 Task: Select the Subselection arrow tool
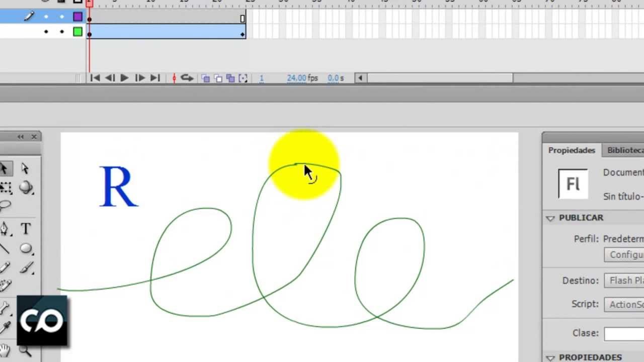tap(25, 168)
